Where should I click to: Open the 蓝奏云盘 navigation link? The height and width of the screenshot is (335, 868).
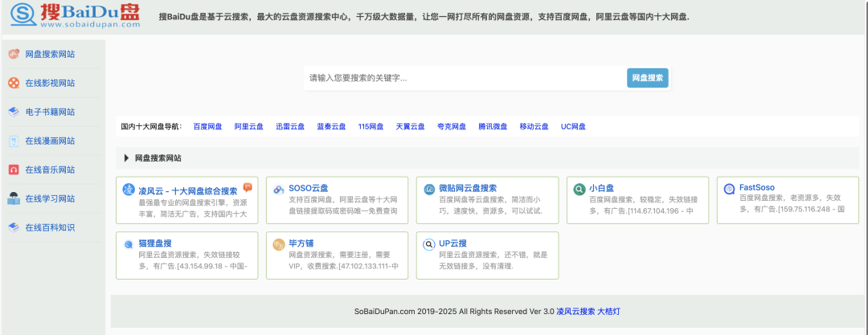tap(331, 126)
